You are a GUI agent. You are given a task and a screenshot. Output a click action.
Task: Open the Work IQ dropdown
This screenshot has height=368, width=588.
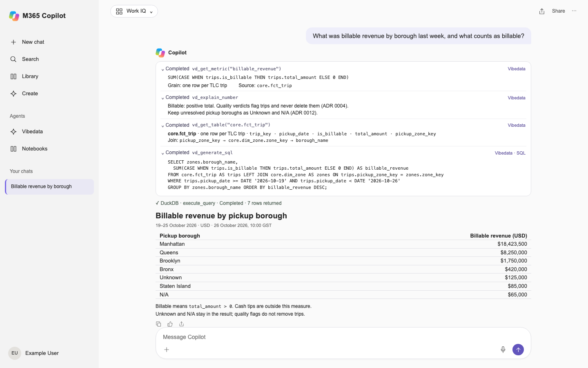point(134,11)
